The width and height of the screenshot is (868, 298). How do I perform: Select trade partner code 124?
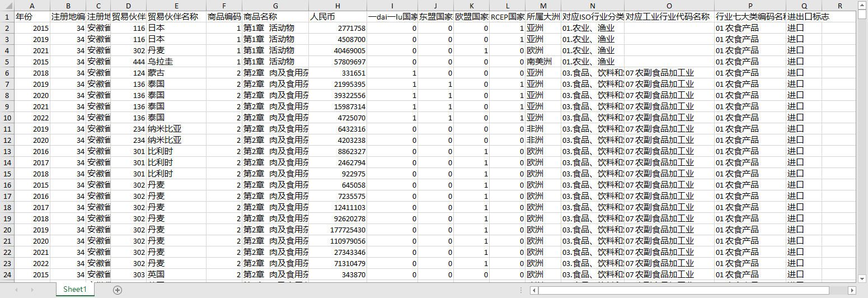[128, 73]
